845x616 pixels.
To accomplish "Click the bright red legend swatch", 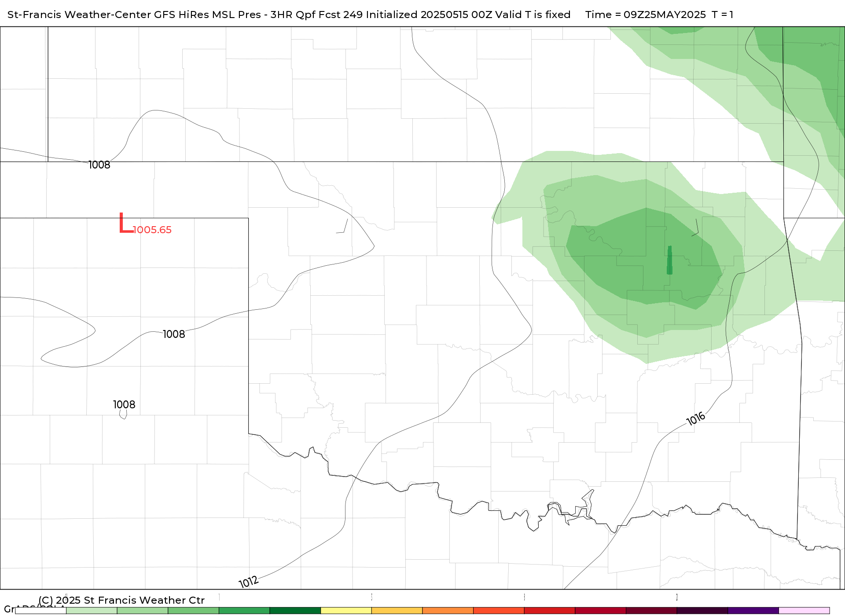I will point(550,611).
